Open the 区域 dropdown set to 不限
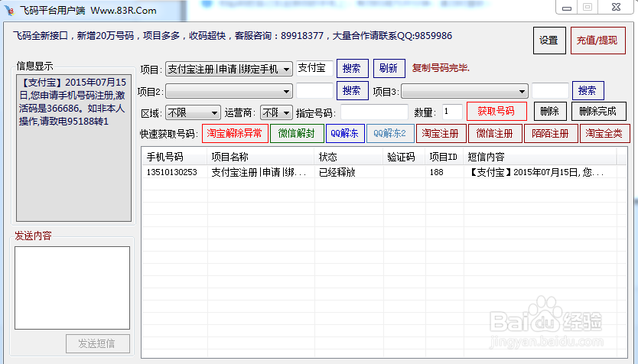 (193, 112)
